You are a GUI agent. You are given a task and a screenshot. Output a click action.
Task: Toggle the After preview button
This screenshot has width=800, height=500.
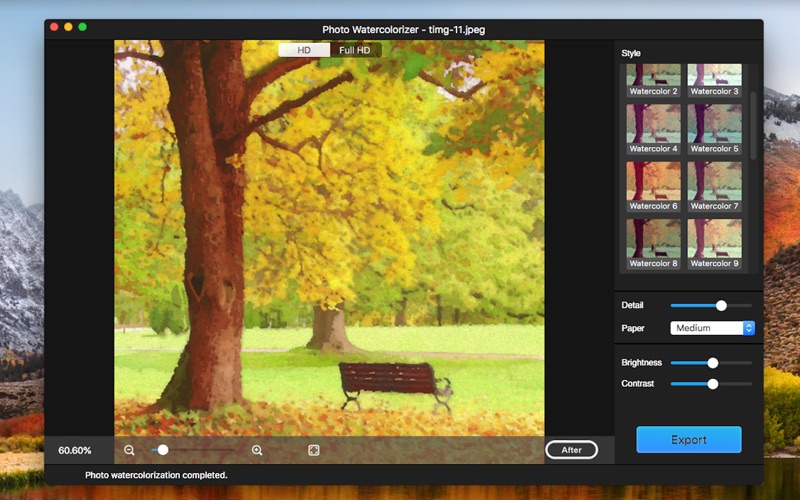click(571, 450)
